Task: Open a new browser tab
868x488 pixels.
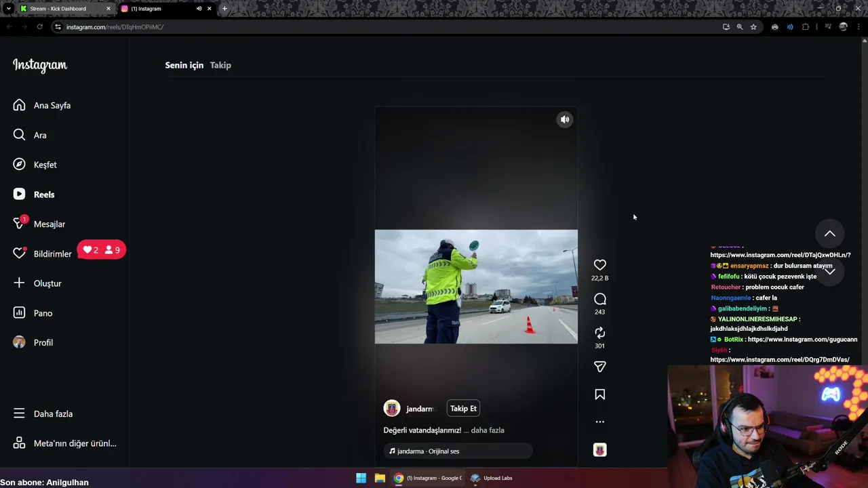Action: [x=224, y=9]
